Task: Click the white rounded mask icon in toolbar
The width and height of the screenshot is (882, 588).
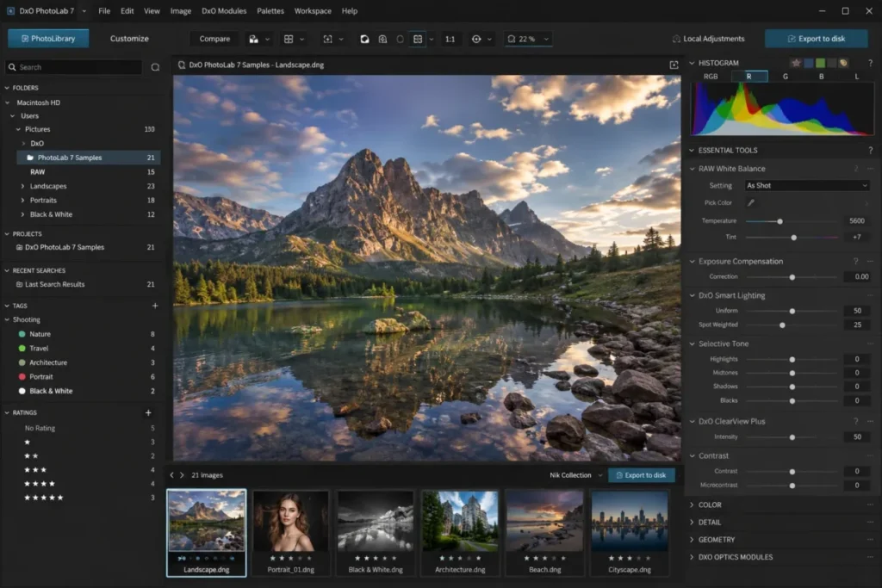Action: [x=364, y=39]
